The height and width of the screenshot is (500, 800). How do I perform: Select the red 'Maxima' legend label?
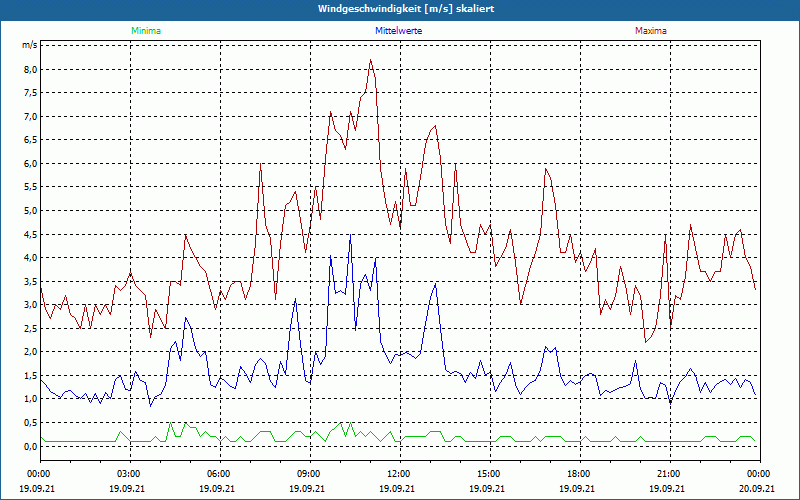tap(651, 31)
